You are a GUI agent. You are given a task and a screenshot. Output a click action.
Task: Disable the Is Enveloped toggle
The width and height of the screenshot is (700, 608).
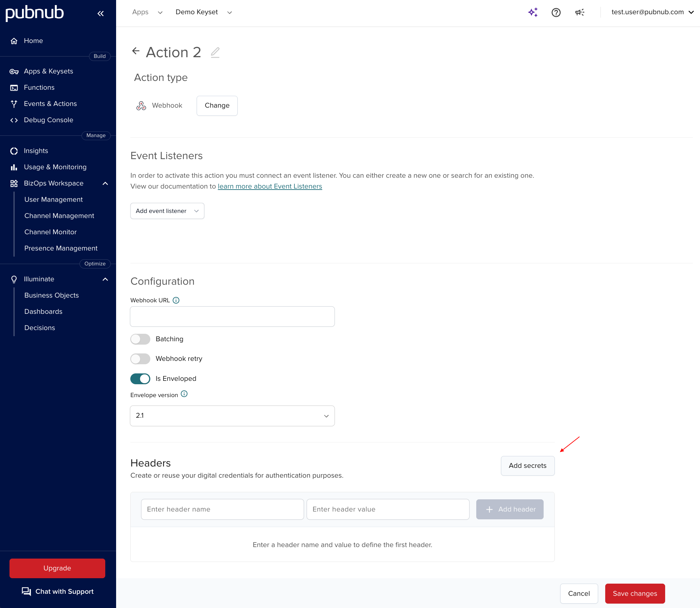click(x=140, y=378)
